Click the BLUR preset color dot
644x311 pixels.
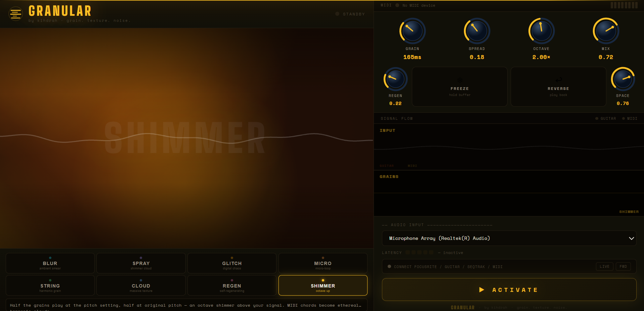(x=50, y=258)
